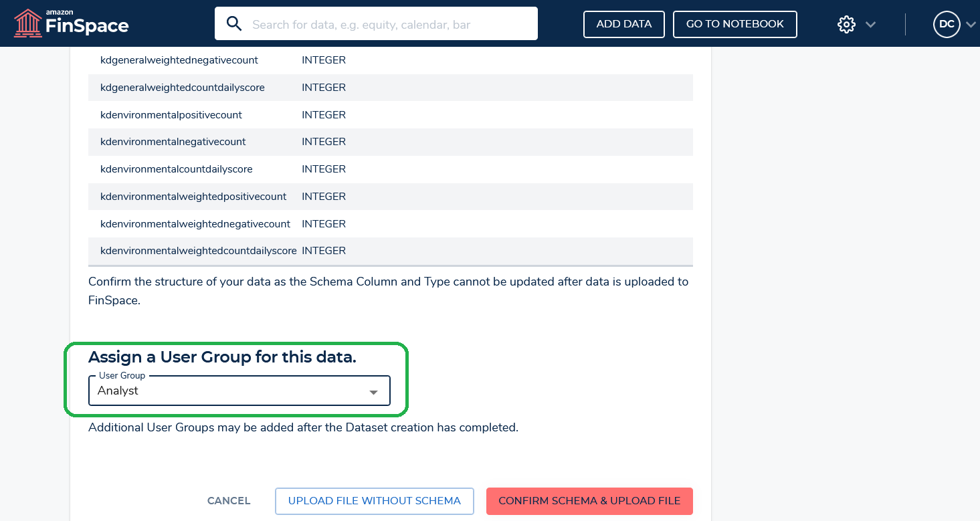980x521 pixels.
Task: Expand the user account chevron
Action: coord(971,25)
